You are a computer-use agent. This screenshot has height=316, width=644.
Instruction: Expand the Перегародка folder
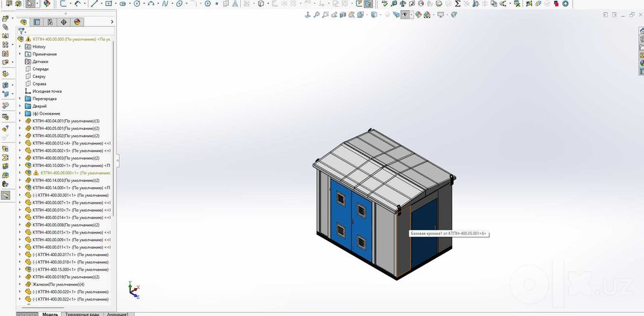20,98
